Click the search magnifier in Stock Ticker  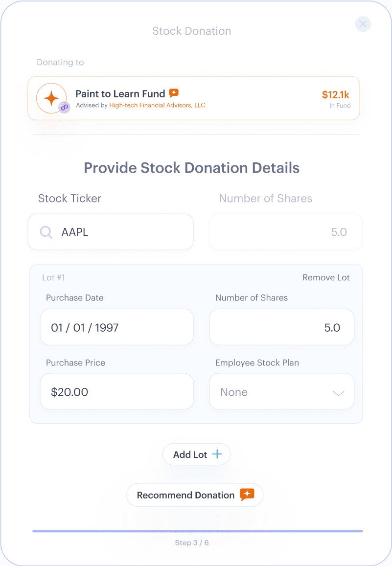pyautogui.click(x=46, y=232)
